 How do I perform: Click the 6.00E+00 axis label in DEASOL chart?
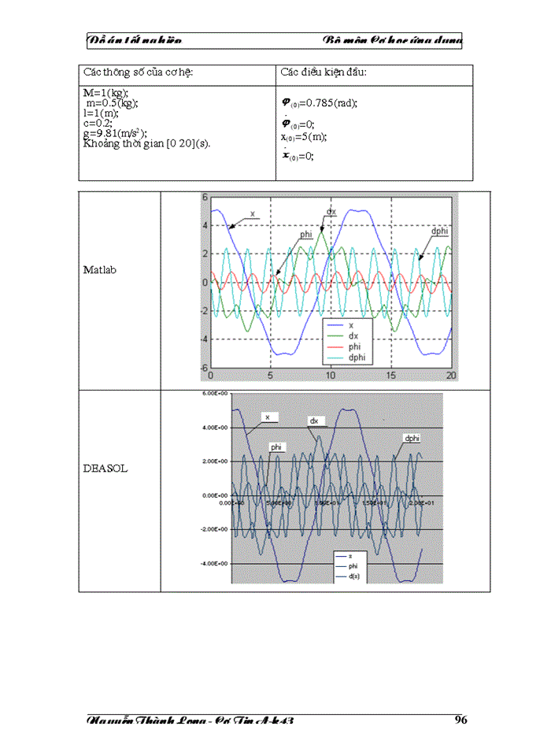[x=214, y=393]
